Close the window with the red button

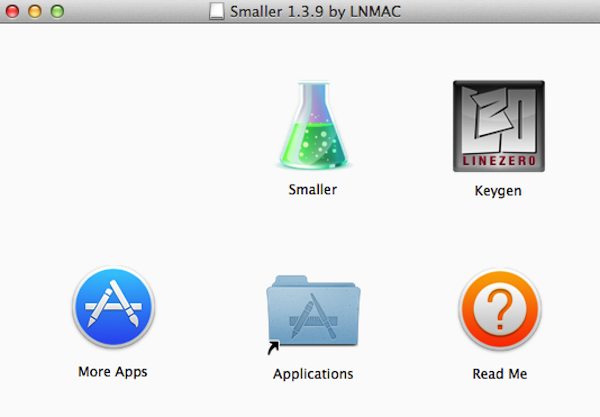[x=12, y=11]
